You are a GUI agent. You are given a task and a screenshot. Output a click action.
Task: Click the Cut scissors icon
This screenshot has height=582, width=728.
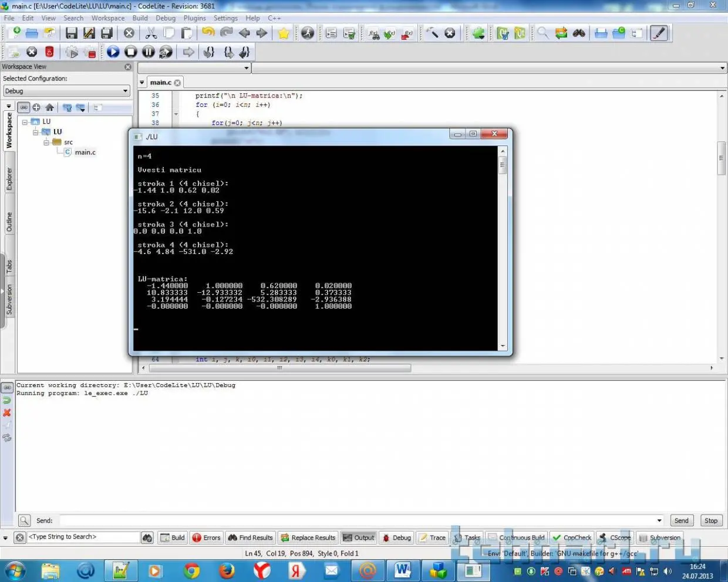click(151, 33)
